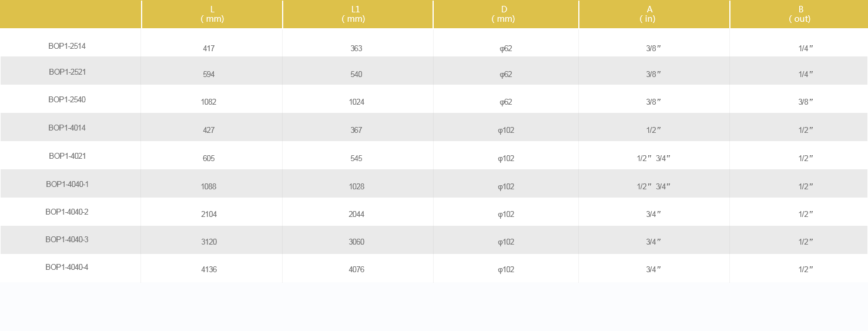The width and height of the screenshot is (868, 331).
Task: Click the BOP1-4040-2 model name
Action: (x=67, y=212)
